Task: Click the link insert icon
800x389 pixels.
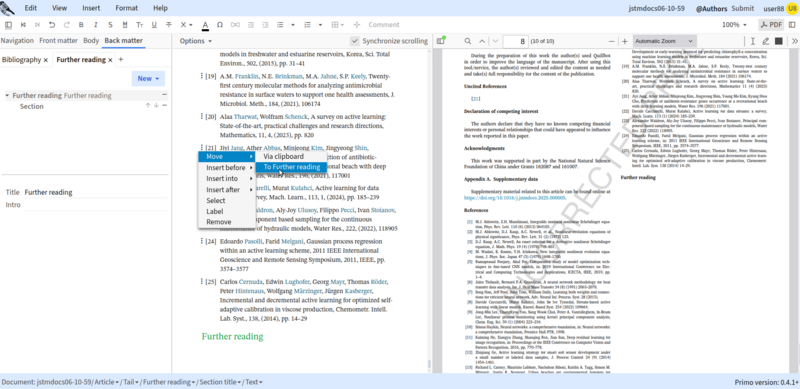Action: (235, 25)
